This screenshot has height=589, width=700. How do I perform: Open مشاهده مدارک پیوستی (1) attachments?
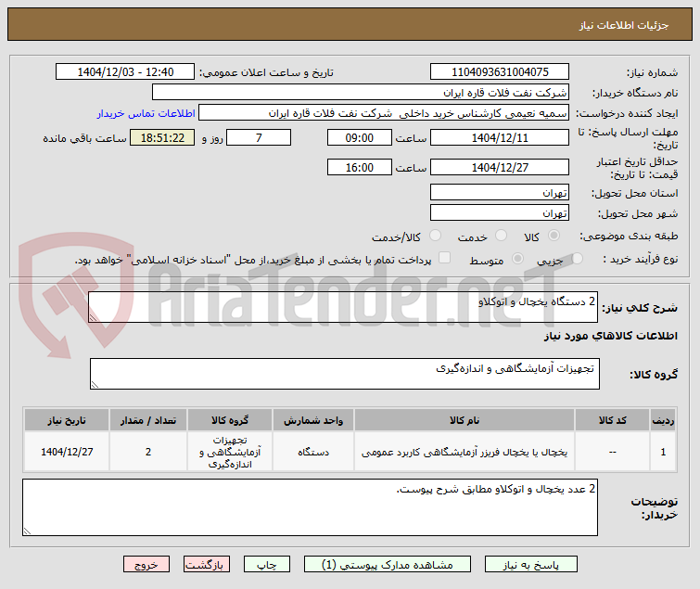(x=387, y=564)
